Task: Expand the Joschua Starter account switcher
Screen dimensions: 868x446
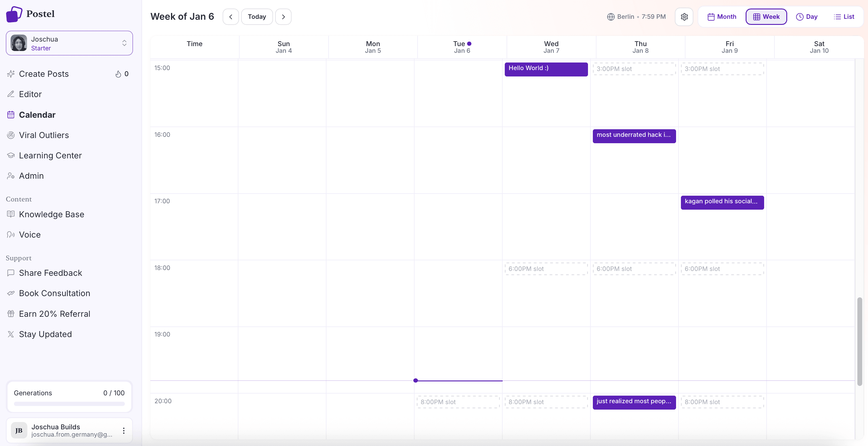Action: click(x=124, y=43)
